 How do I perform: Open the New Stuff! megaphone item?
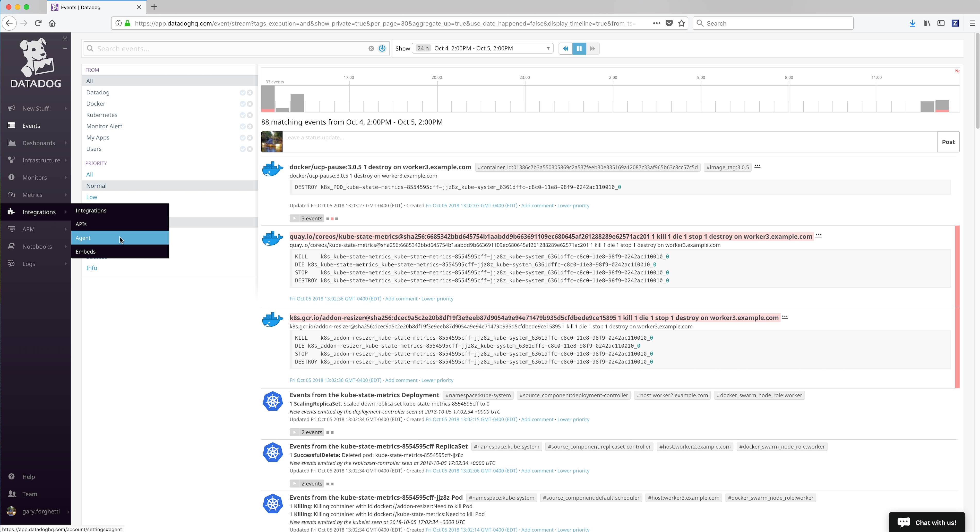12,108
